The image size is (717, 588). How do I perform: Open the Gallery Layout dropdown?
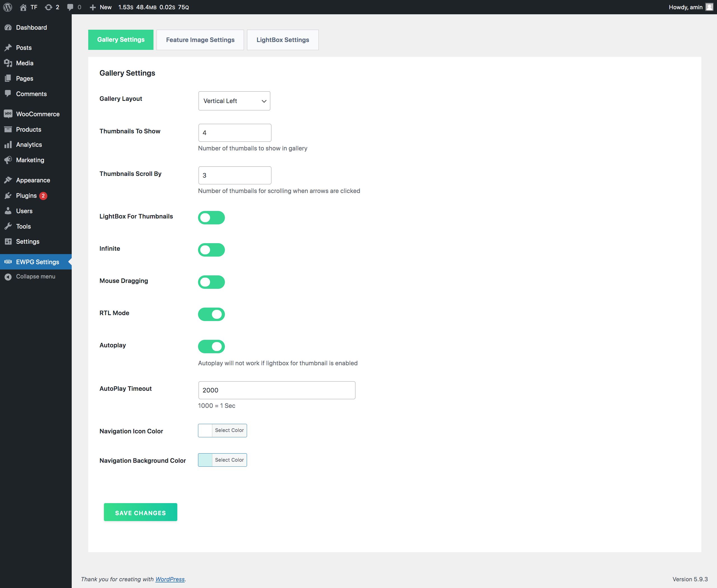234,101
